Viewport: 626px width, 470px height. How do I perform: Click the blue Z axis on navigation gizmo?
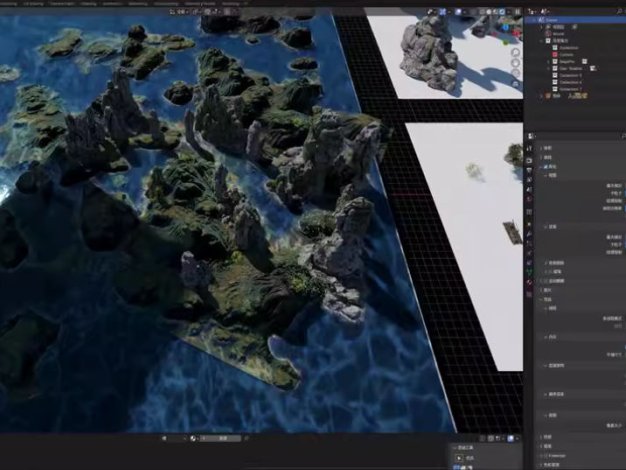pos(506,27)
